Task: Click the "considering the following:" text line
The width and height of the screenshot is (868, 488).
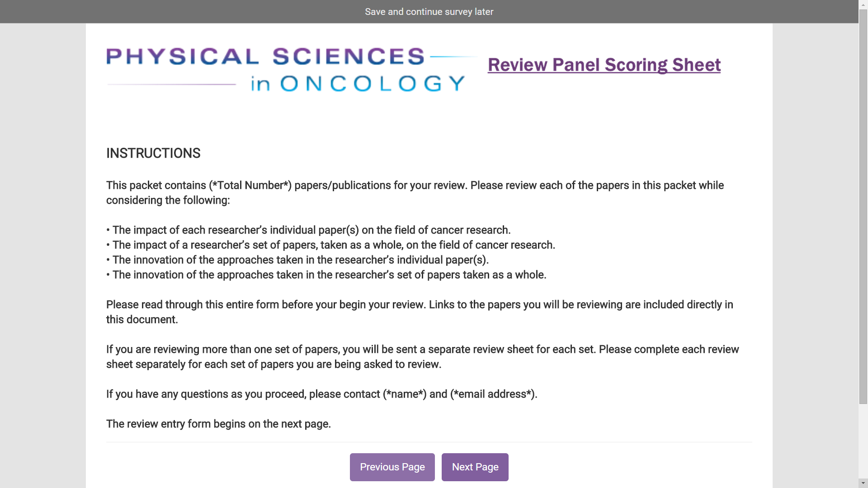Action: click(x=168, y=200)
